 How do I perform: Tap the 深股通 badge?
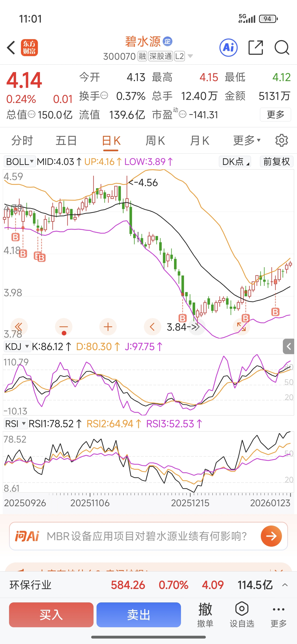[x=161, y=56]
